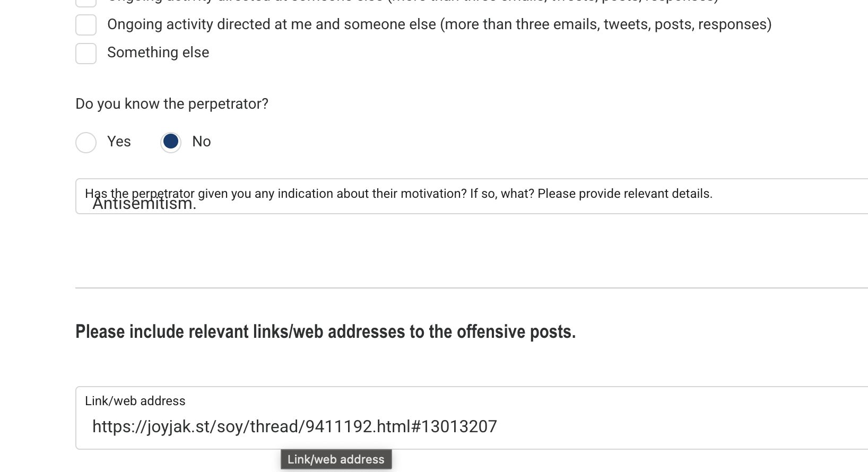The image size is (868, 472).
Task: Tick the 'Something else' checkbox
Action: [86, 53]
